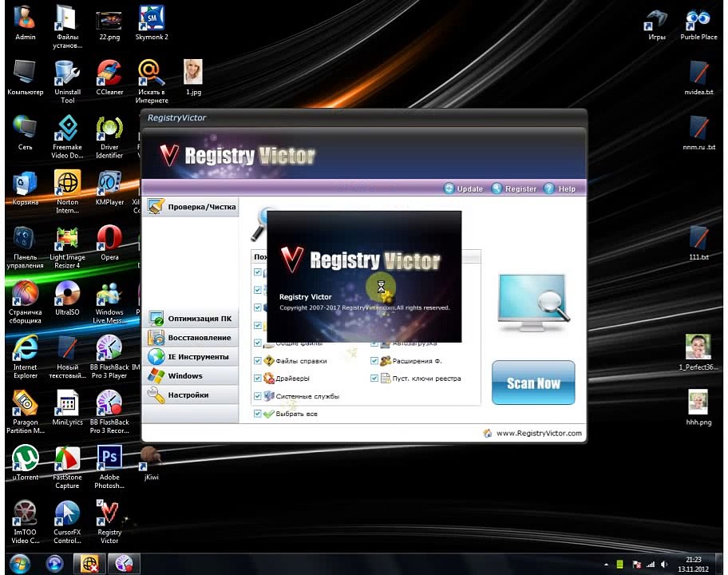Image resolution: width=728 pixels, height=575 pixels.
Task: Toggle the Общие файлы checkbox
Action: 258,343
